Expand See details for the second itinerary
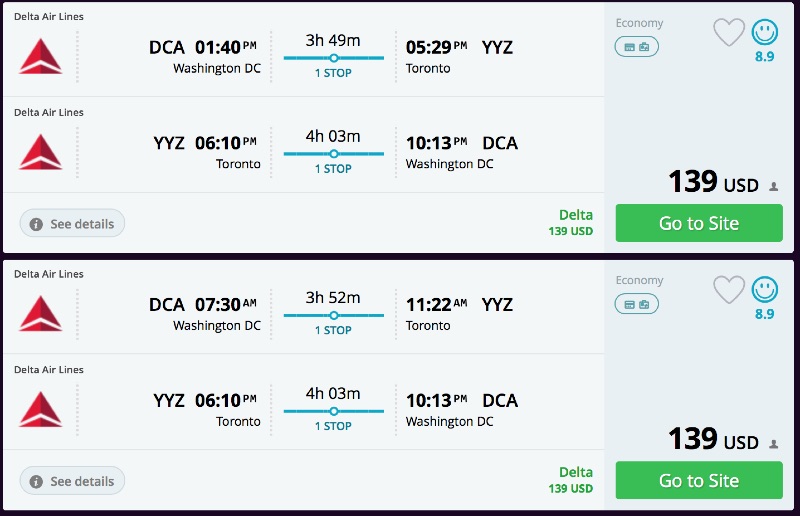The width and height of the screenshot is (800, 516). click(x=72, y=481)
